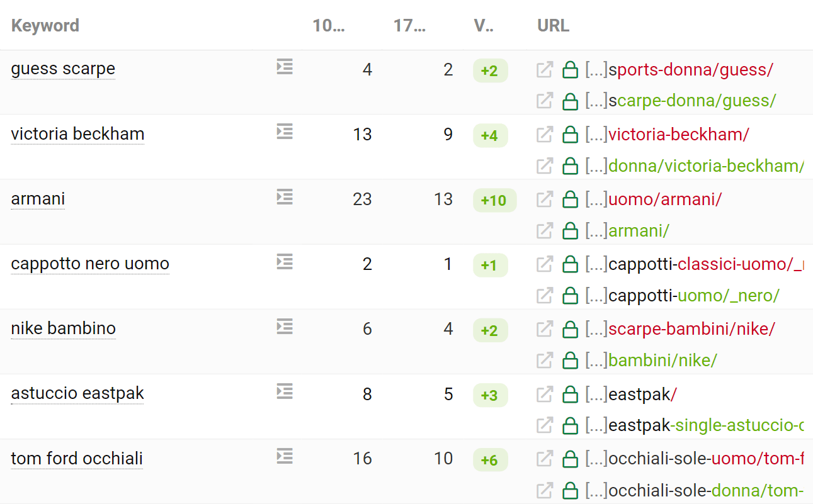Click the lock icon next to bambini/nike/ URL
The image size is (813, 504).
(x=570, y=361)
